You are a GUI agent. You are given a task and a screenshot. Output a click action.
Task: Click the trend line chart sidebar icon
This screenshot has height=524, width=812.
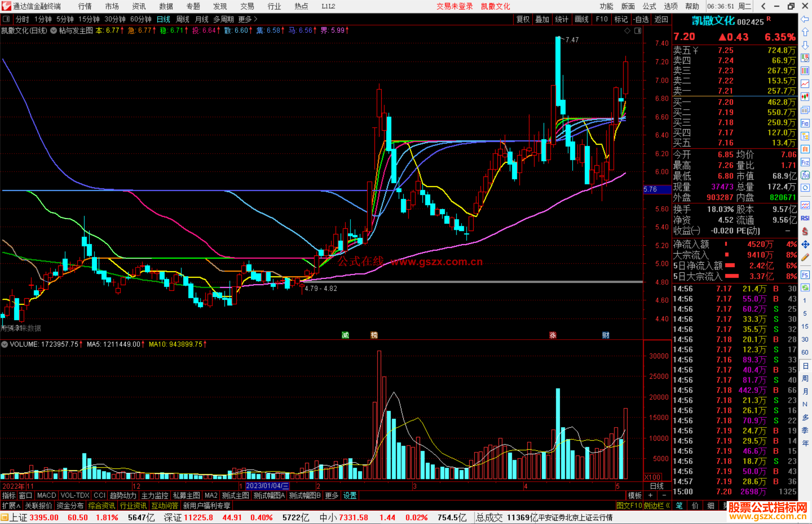805,84
